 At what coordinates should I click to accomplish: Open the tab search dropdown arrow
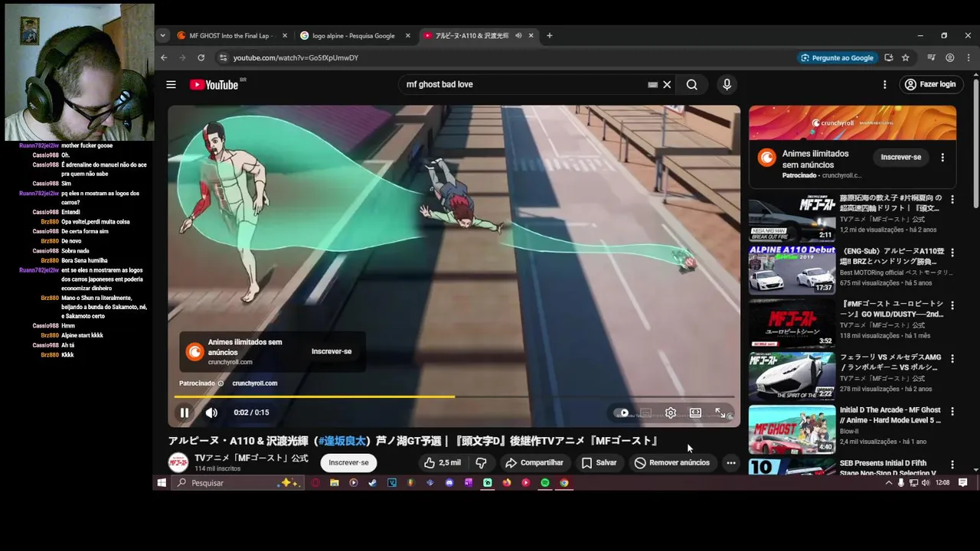[162, 35]
